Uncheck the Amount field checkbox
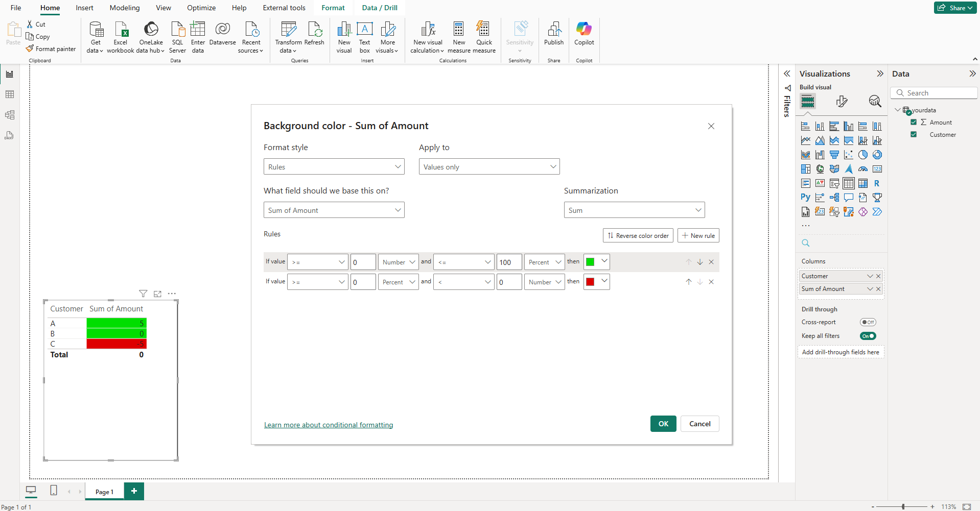The width and height of the screenshot is (980, 511). click(914, 122)
